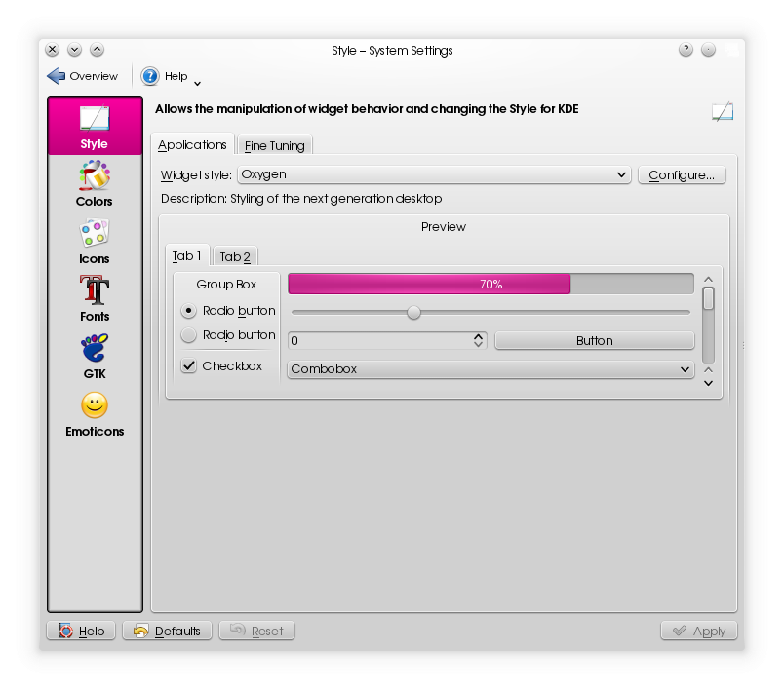Click the Preview group title
Screen dimensions: 784x690
(444, 227)
